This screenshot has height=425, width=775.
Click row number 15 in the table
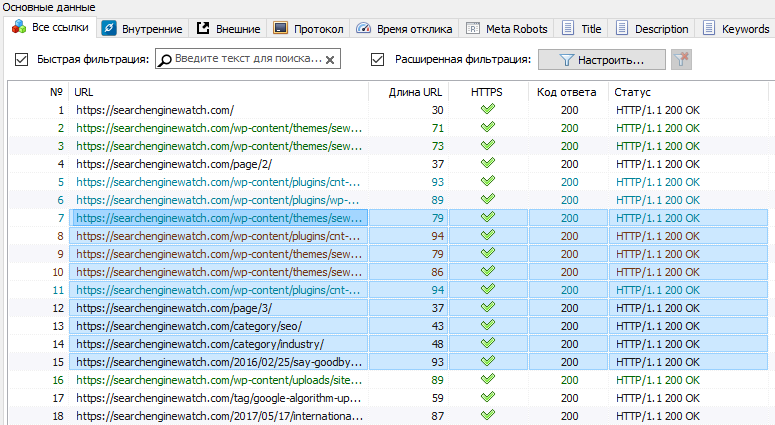tap(58, 362)
